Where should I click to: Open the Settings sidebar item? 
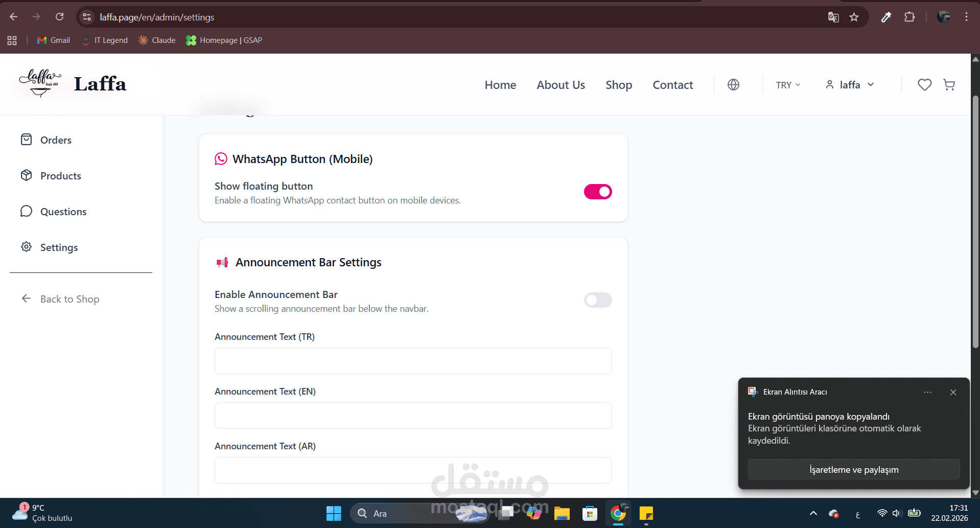pyautogui.click(x=49, y=247)
